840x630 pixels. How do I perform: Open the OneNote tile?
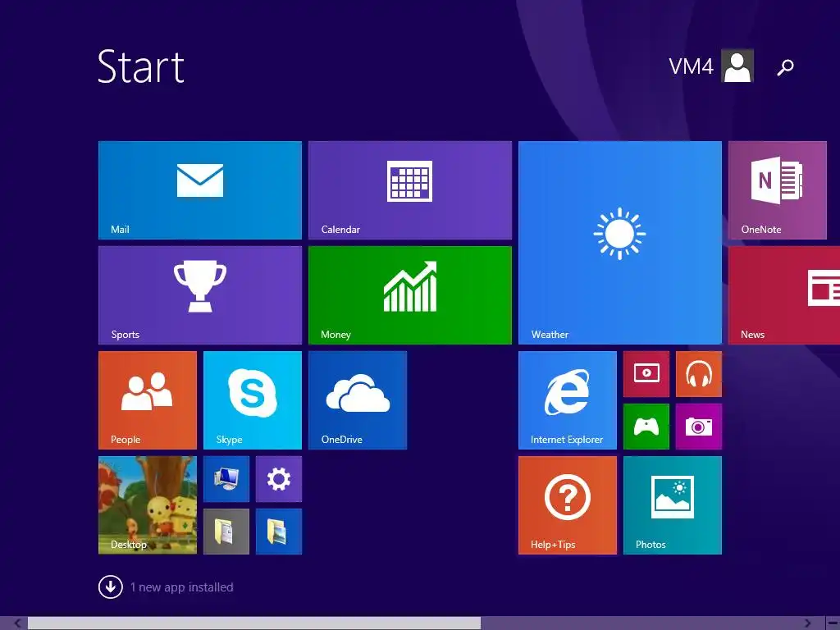[778, 190]
